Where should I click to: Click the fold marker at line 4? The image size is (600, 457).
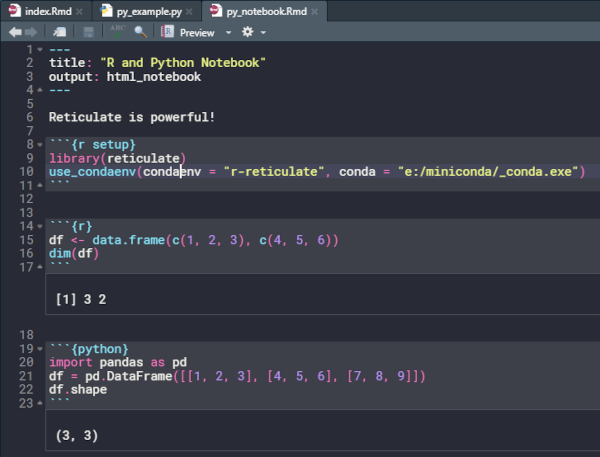(x=40, y=90)
